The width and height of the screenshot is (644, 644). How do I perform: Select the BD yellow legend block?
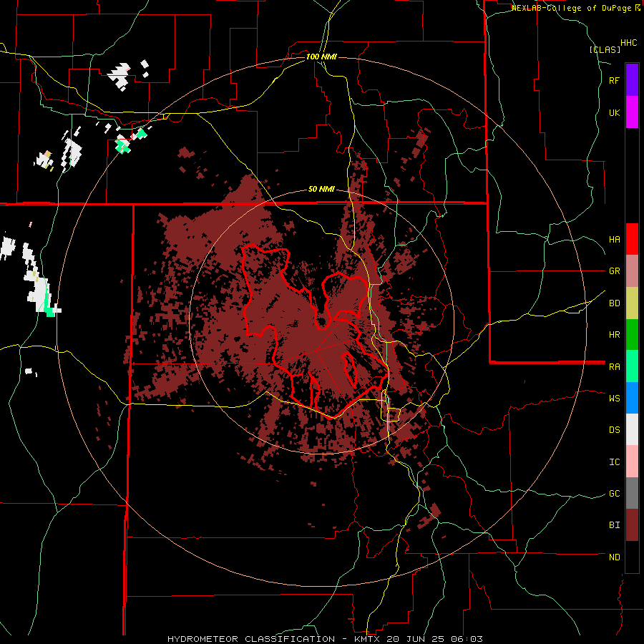[632, 303]
